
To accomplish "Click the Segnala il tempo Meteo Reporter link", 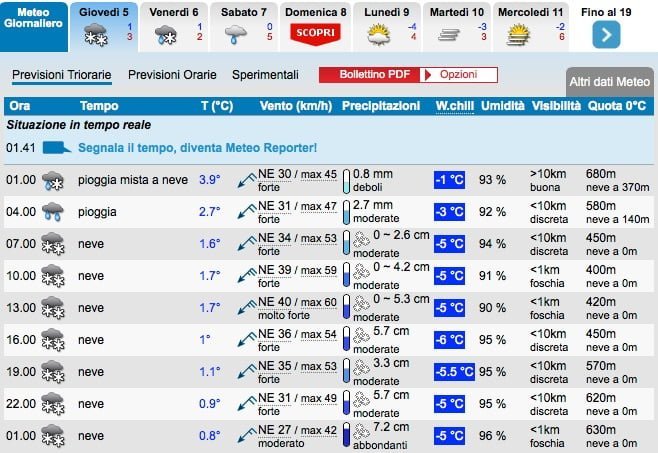I will click(x=198, y=148).
